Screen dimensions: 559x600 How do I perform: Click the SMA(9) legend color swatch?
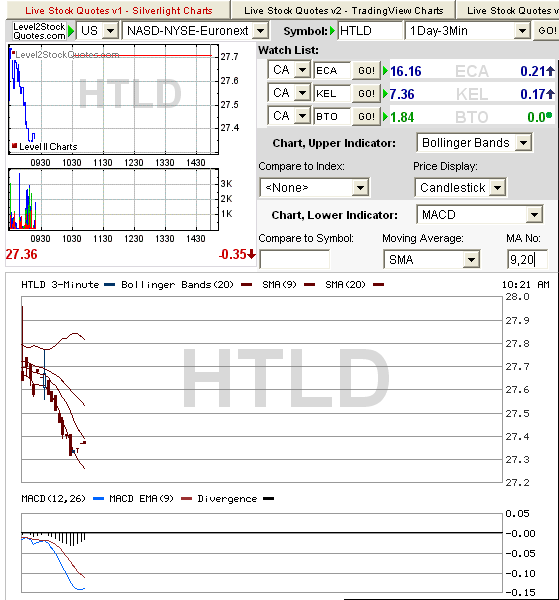(310, 285)
